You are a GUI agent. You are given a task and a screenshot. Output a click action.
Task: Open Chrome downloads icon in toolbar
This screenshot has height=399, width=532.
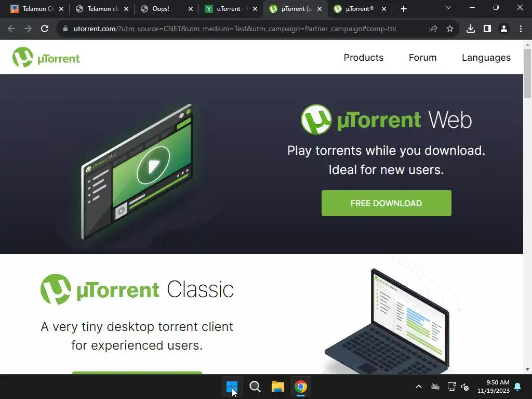click(x=471, y=29)
